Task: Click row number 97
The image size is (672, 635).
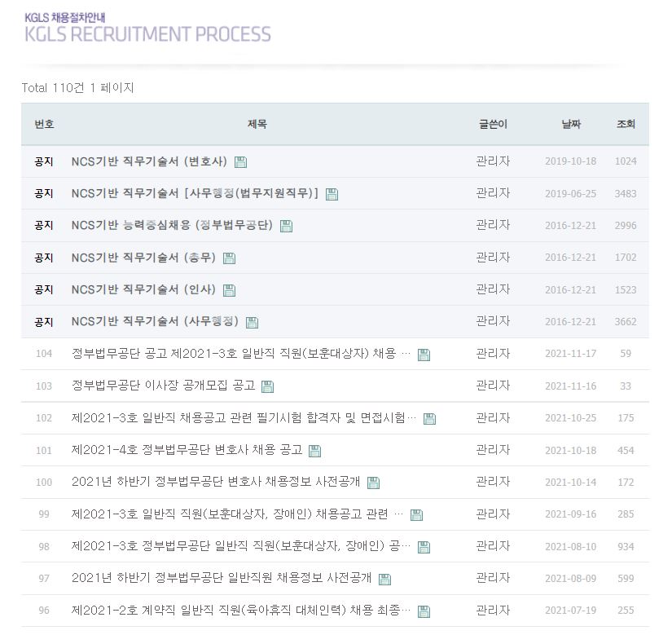Action: (44, 578)
